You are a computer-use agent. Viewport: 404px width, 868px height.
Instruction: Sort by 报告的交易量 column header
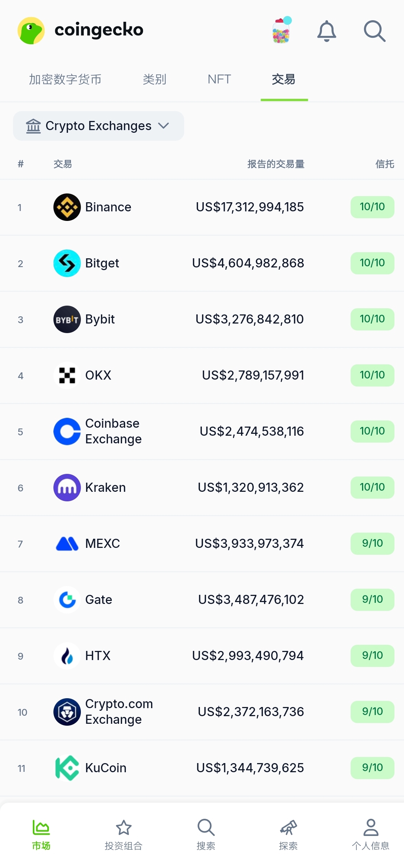click(x=276, y=164)
